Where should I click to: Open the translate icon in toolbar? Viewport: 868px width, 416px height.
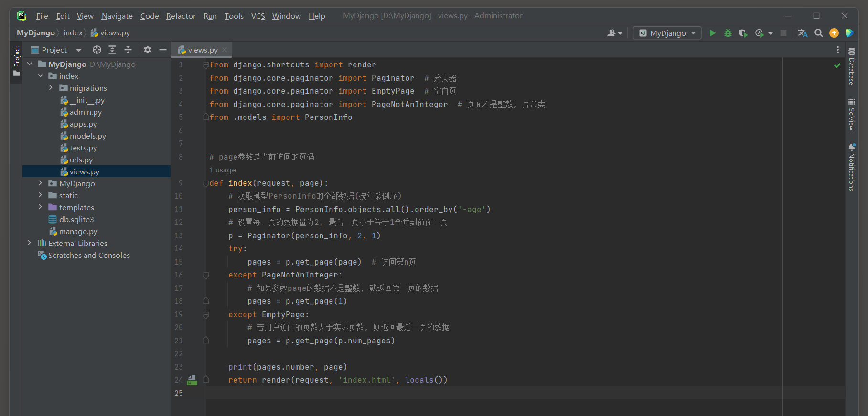coord(803,33)
